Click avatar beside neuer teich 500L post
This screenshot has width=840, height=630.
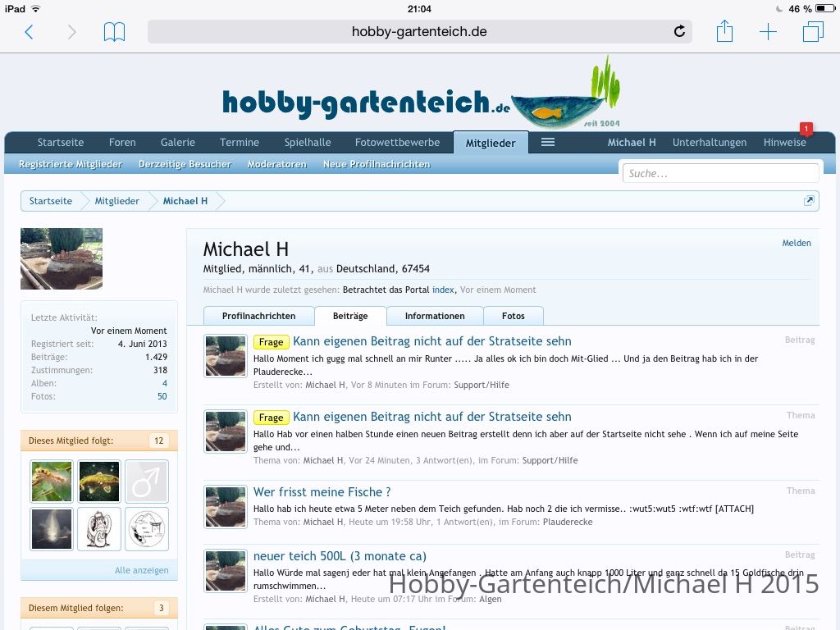(226, 571)
